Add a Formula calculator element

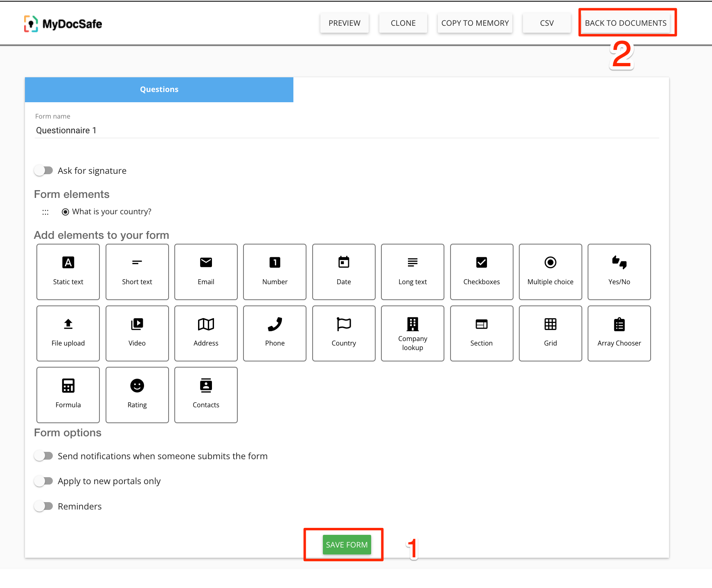pyautogui.click(x=68, y=395)
